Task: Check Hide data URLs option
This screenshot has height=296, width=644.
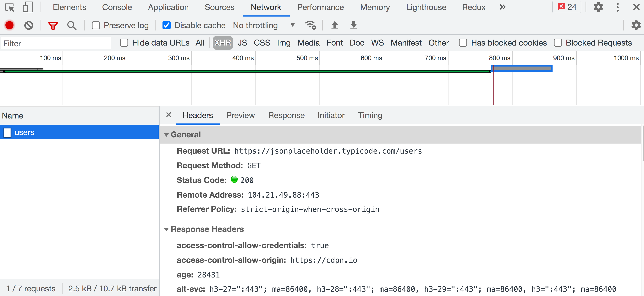Action: [124, 43]
